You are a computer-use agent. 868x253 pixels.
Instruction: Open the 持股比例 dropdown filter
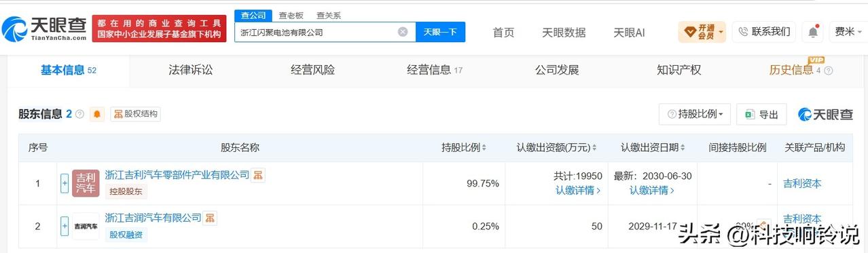click(695, 114)
